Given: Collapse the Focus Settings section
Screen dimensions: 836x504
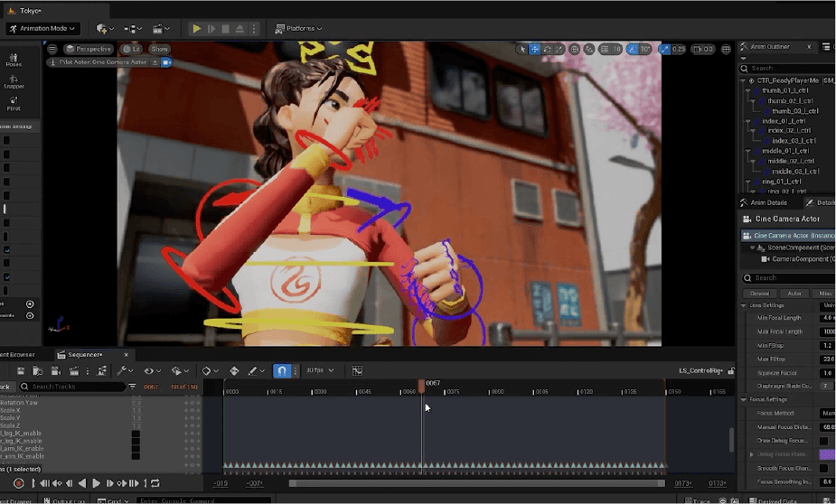Looking at the screenshot, I should (x=744, y=399).
